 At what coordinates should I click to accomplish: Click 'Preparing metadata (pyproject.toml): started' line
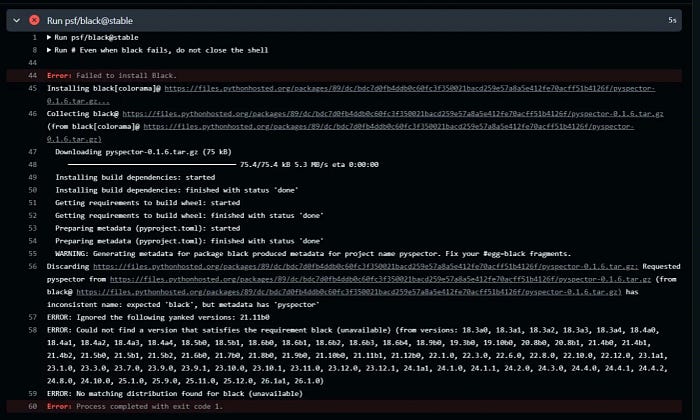click(148, 228)
